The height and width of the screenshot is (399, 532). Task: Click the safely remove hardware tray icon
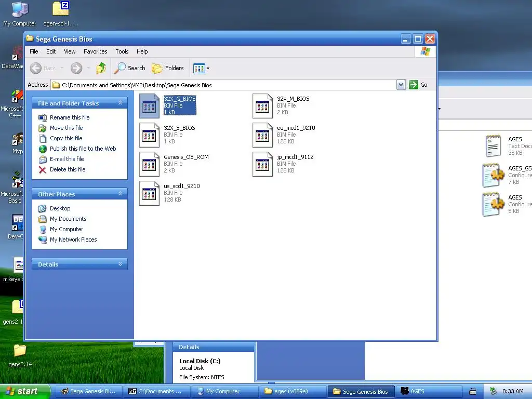click(494, 392)
